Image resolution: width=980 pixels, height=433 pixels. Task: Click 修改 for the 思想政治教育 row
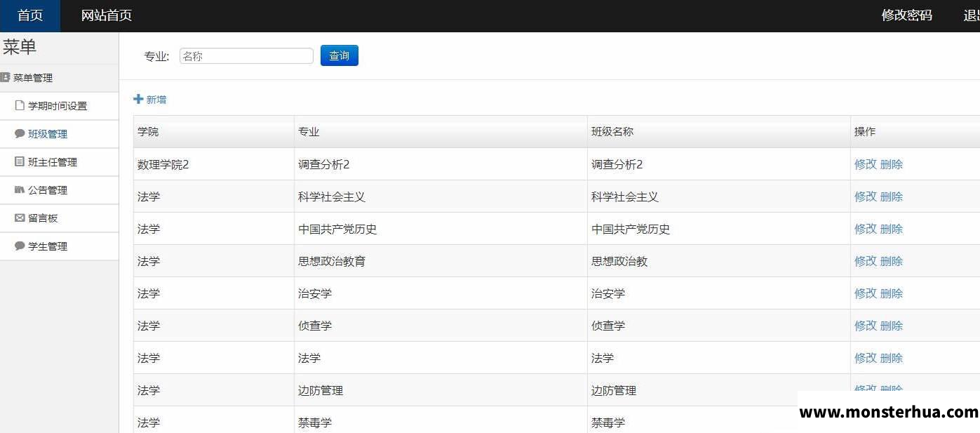(x=866, y=261)
